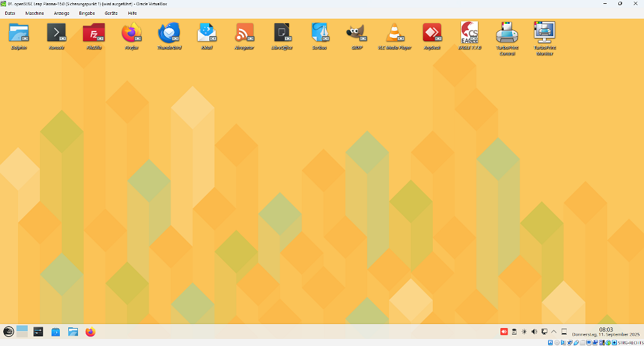Switch desktops using the pager widget
Viewport: 644px width, 346px height.
coord(23,332)
